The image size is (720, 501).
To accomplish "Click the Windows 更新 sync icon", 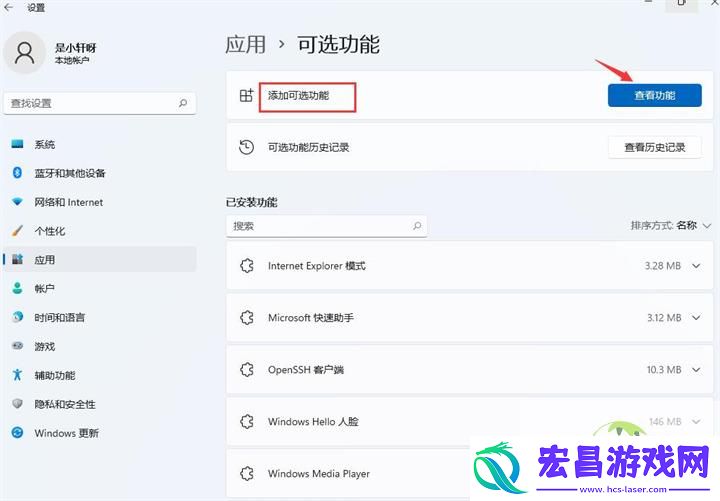I will (17, 433).
